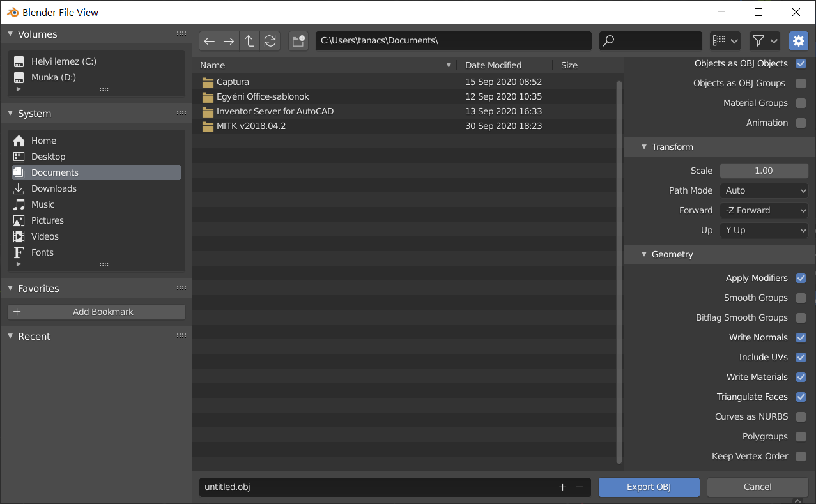Click the Export OBJ button
Screen dimensions: 816x504
click(x=649, y=487)
